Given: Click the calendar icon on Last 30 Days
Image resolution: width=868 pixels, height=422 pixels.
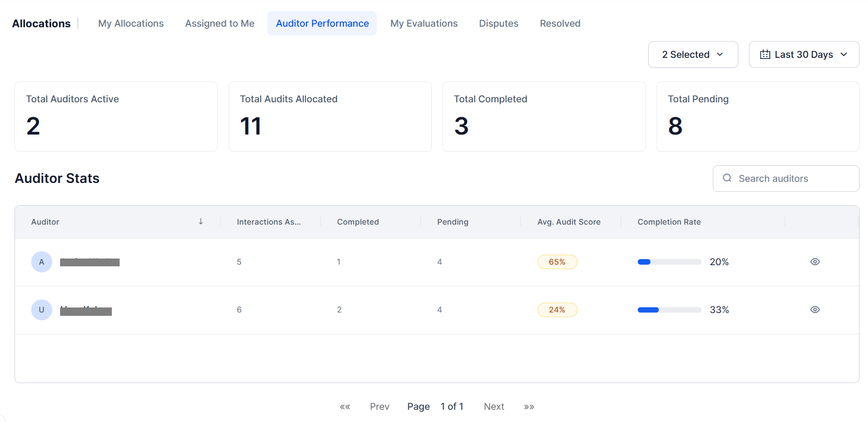Looking at the screenshot, I should tap(765, 54).
